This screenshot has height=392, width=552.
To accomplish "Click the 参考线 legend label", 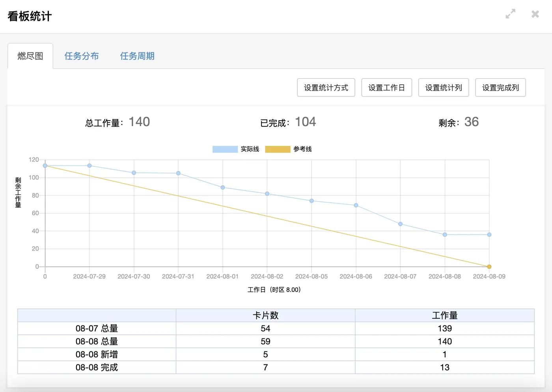I will pos(302,149).
